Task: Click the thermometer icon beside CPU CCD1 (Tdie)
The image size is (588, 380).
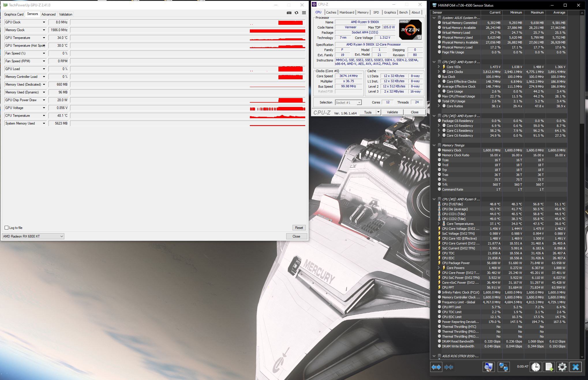Action: [x=439, y=214]
